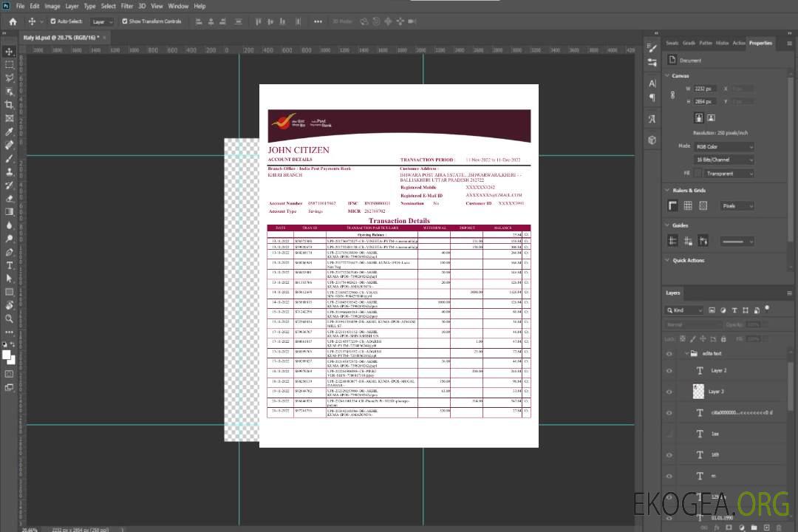Open the Filter menu
The width and height of the screenshot is (798, 532).
pyautogui.click(x=127, y=6)
